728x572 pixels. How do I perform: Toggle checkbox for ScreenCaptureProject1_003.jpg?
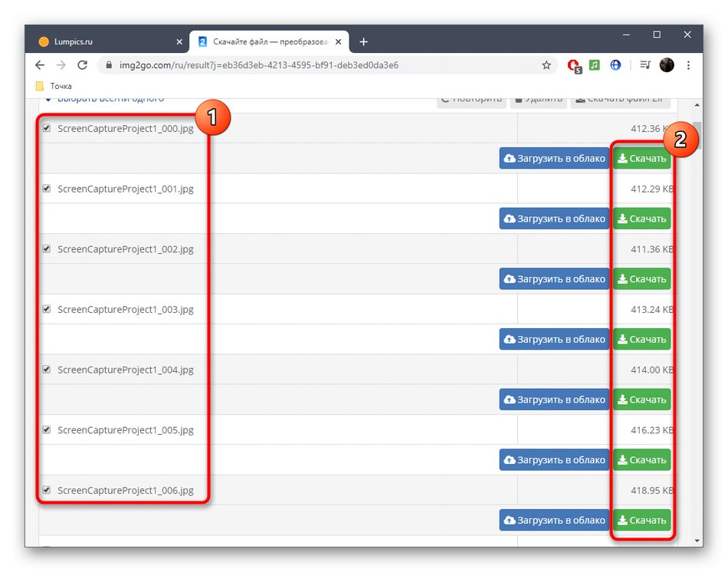[x=47, y=309]
